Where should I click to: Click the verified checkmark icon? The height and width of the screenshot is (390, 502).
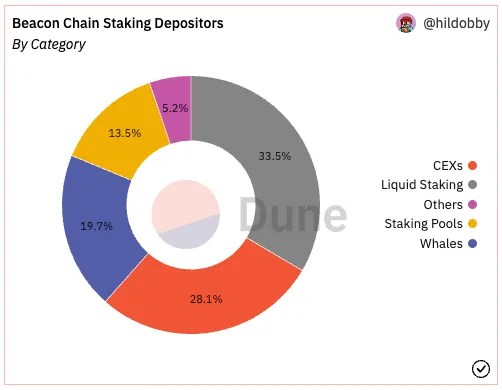pos(481,369)
